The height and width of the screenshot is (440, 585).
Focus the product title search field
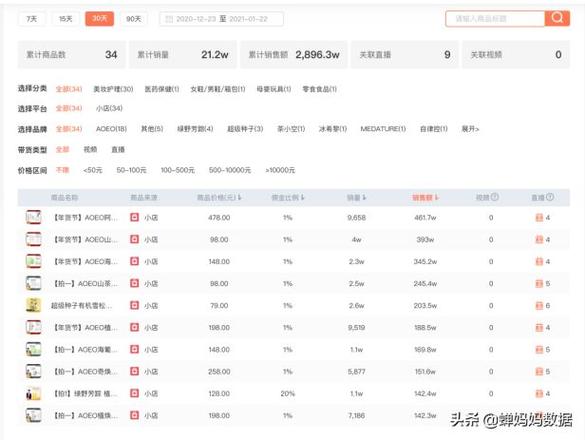pyautogui.click(x=495, y=18)
